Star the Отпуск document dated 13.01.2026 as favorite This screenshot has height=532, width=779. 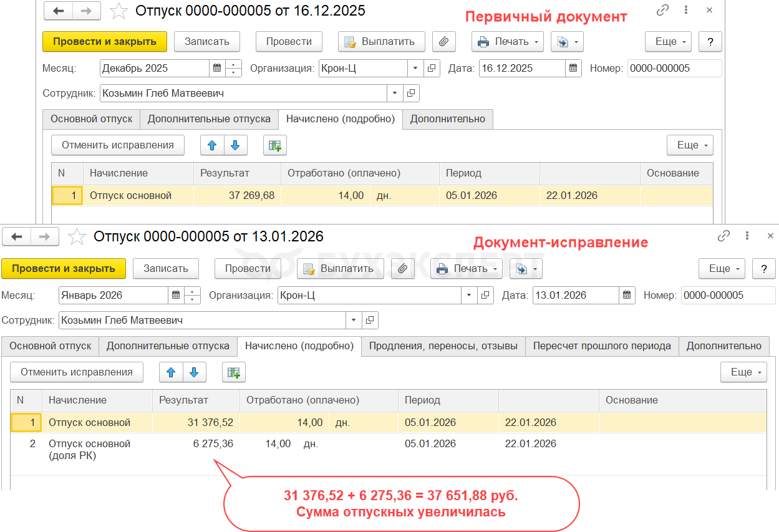click(77, 236)
